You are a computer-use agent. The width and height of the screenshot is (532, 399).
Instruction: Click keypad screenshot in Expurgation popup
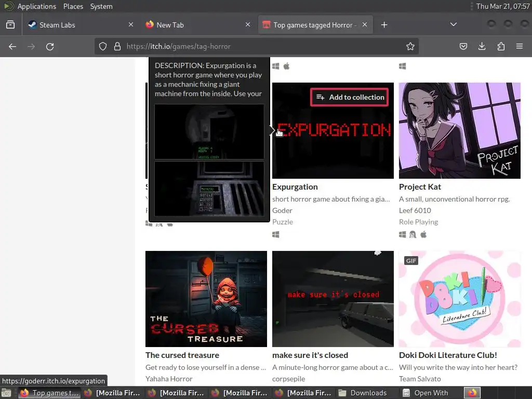pyautogui.click(x=209, y=188)
